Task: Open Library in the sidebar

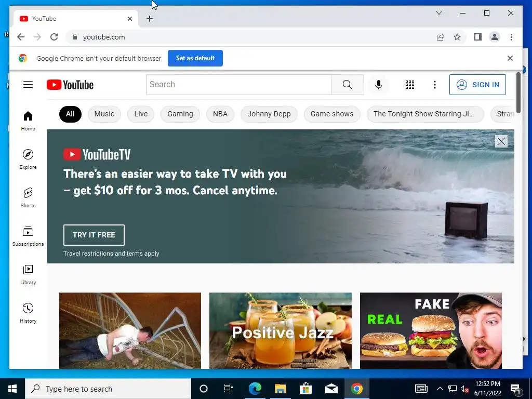Action: coord(28,274)
